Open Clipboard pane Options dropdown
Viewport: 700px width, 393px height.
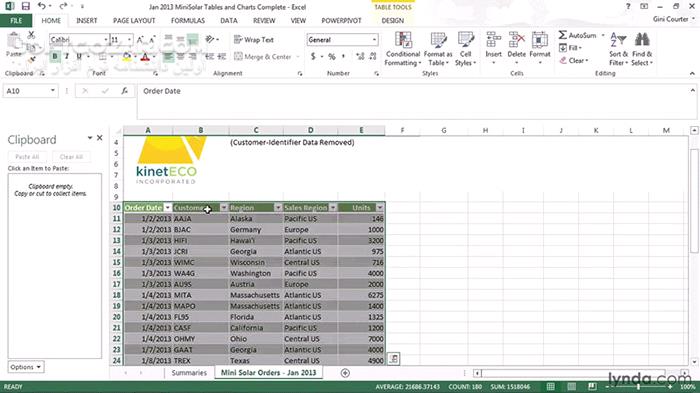click(26, 367)
